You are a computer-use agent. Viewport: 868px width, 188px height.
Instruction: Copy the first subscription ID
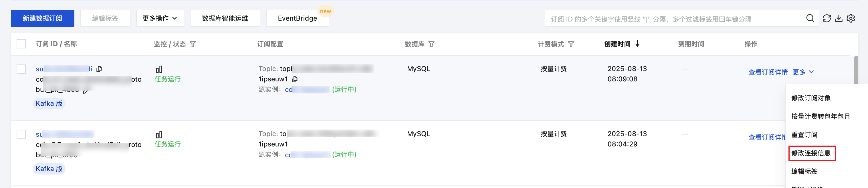99,69
